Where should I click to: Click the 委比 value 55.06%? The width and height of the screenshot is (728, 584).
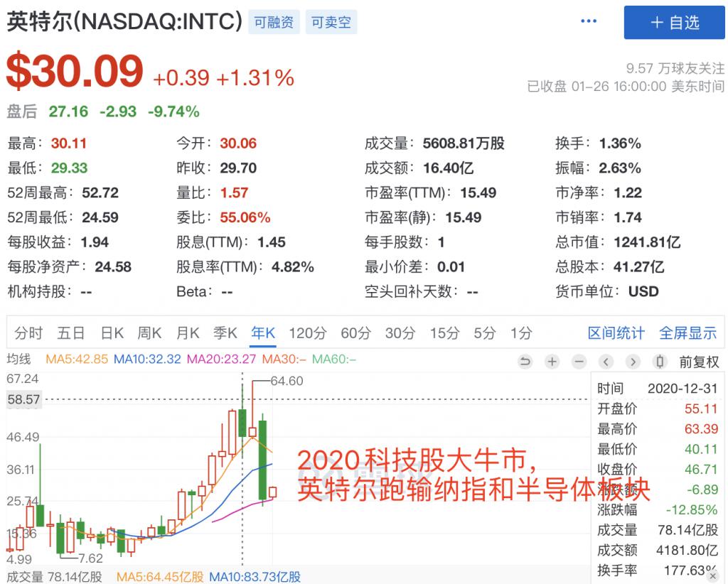click(245, 217)
